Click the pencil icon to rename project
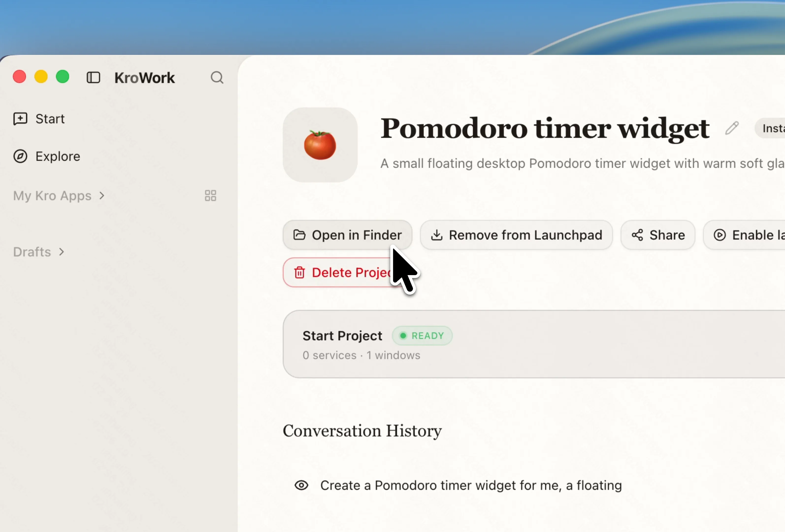This screenshot has width=785, height=532. tap(732, 128)
